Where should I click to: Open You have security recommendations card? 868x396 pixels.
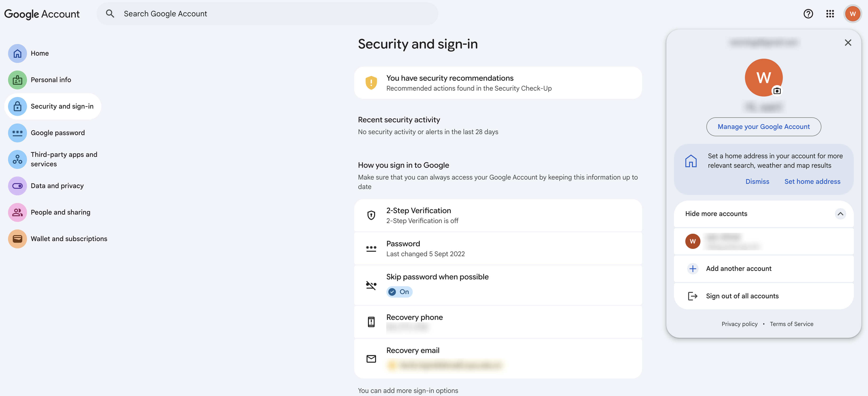[498, 83]
